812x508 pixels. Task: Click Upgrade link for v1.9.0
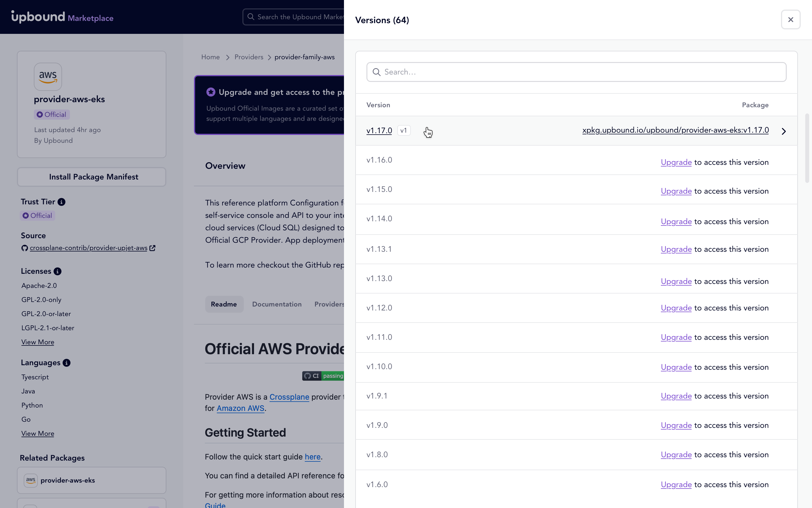(x=676, y=425)
